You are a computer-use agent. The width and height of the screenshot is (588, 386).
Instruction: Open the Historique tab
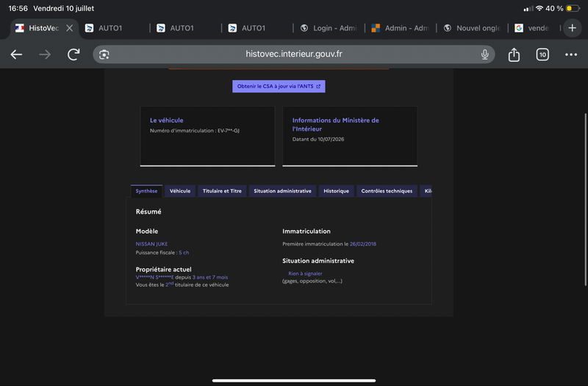pyautogui.click(x=336, y=191)
